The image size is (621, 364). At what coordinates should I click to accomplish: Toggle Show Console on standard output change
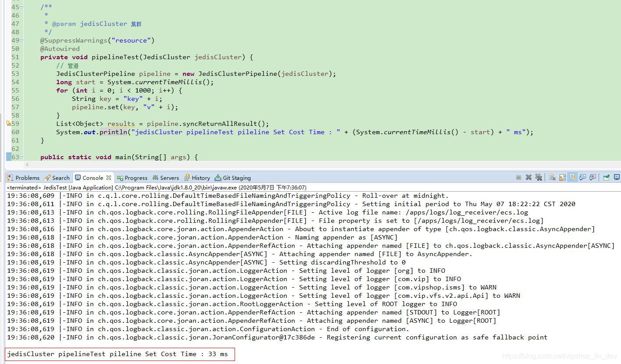pos(582,177)
